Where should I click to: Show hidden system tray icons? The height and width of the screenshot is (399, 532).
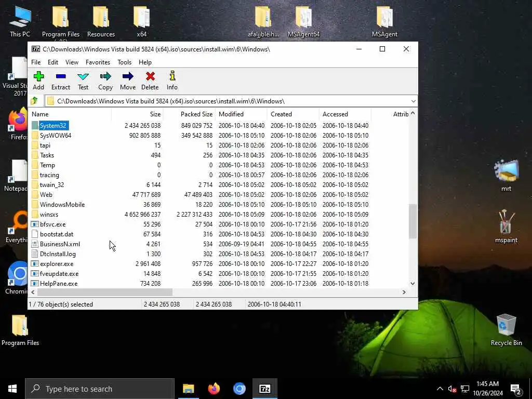click(440, 389)
